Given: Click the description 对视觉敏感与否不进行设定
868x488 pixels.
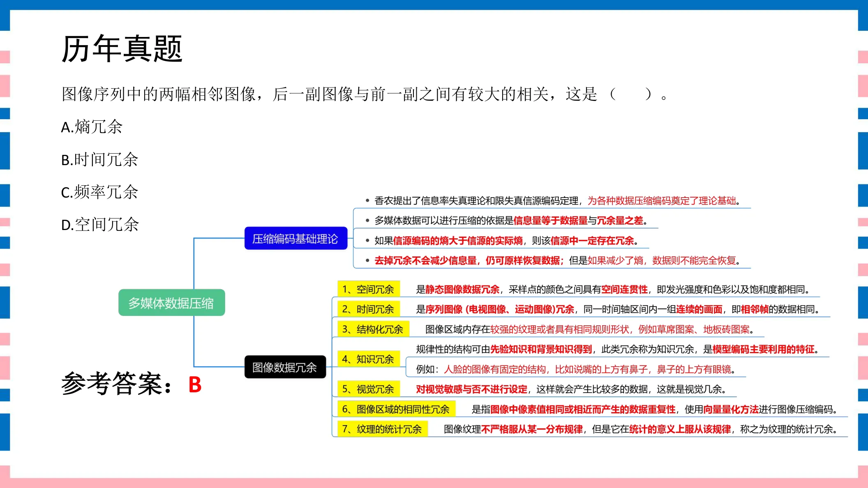Looking at the screenshot, I should pyautogui.click(x=571, y=389).
